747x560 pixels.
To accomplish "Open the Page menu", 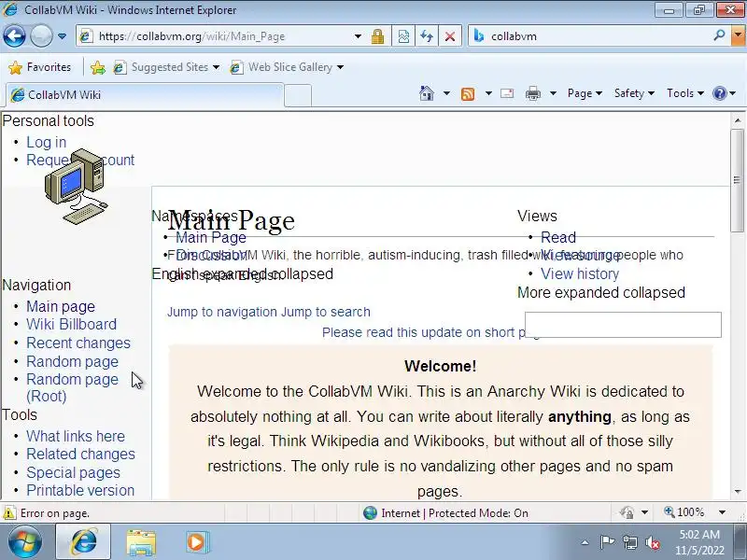I will click(x=585, y=93).
